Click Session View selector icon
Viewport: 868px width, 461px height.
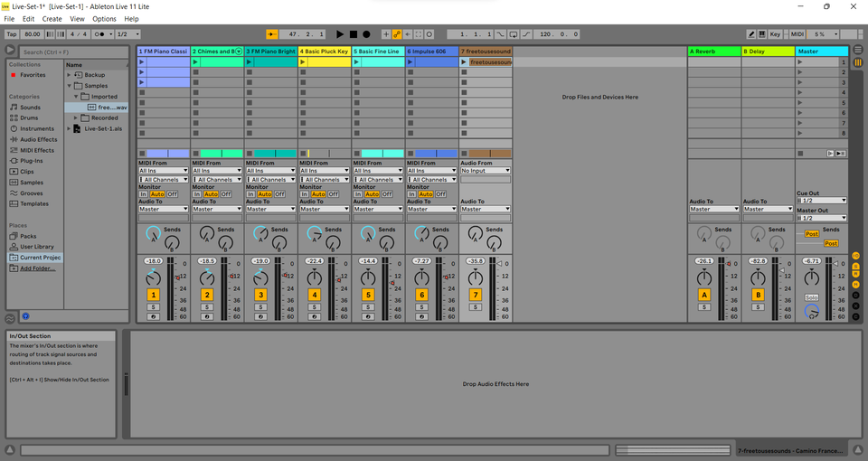pyautogui.click(x=858, y=62)
